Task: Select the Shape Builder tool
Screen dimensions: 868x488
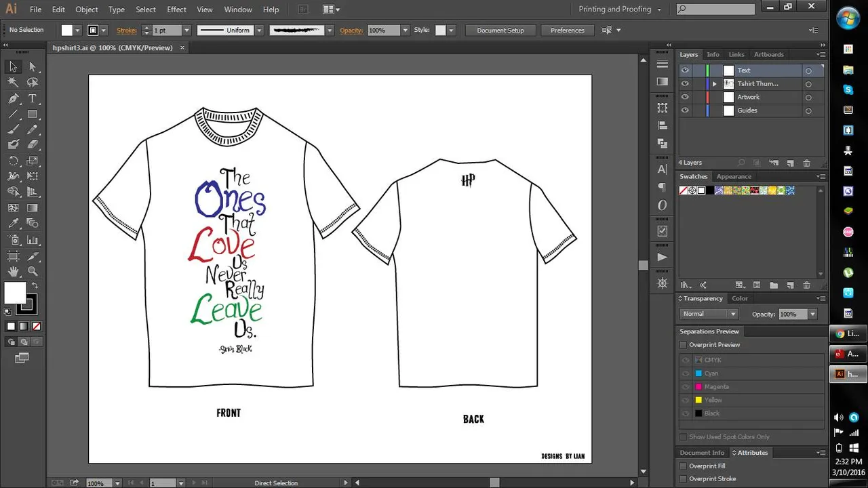Action: tap(13, 192)
